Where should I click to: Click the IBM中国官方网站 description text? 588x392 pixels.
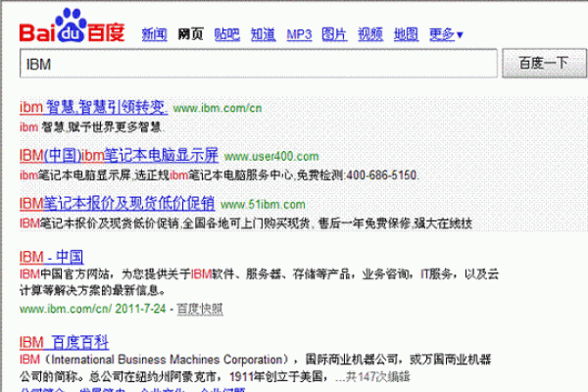[259, 282]
